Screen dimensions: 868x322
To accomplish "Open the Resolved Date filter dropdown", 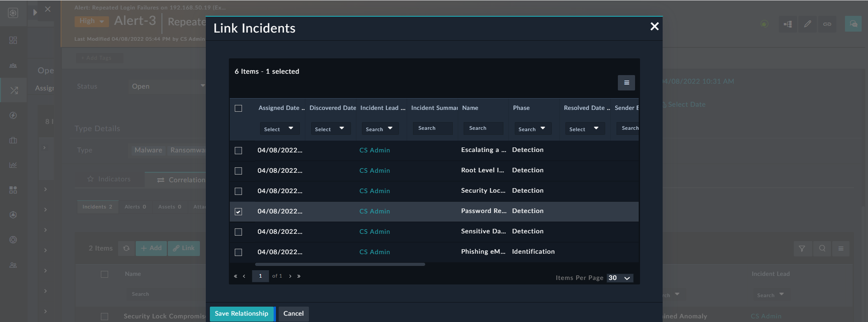I will pyautogui.click(x=583, y=129).
